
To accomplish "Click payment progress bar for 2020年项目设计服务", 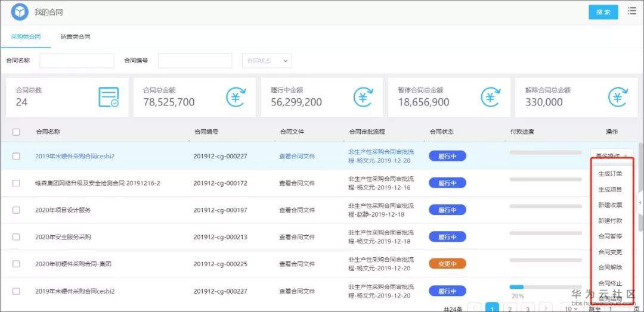I will pos(546,206).
